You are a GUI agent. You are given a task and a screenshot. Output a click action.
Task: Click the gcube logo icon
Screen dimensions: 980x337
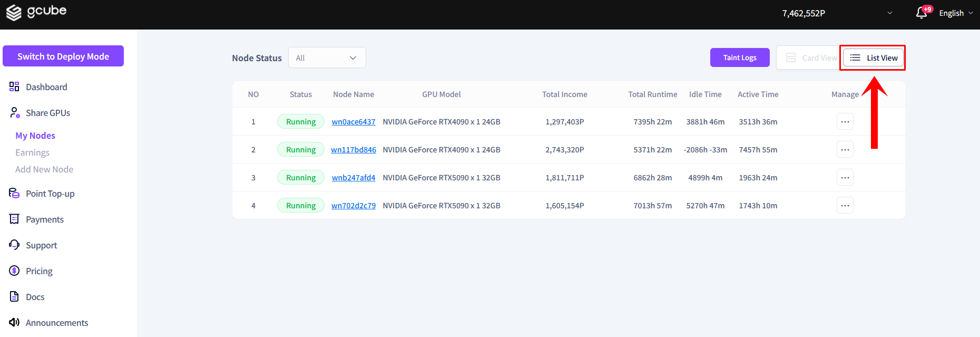pos(14,13)
